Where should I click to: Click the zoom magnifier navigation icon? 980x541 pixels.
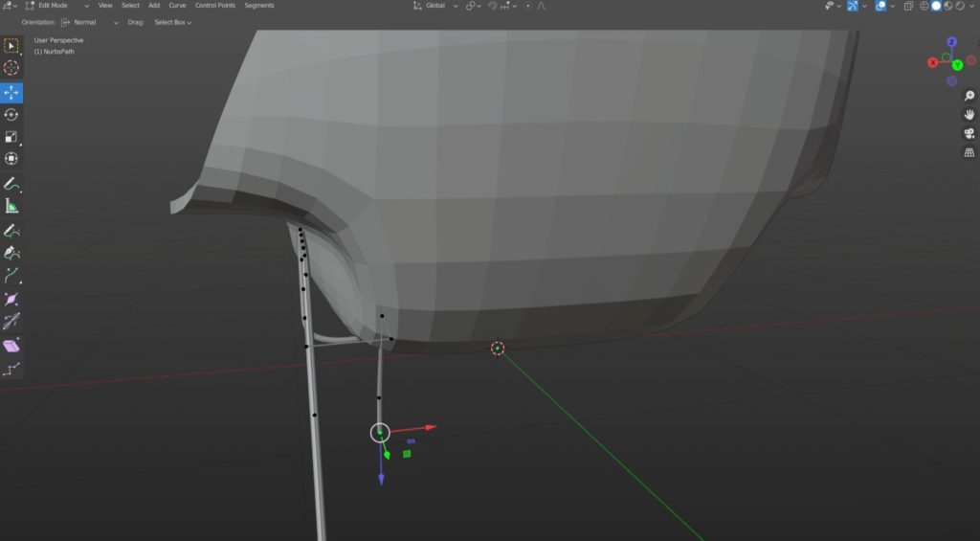coord(969,96)
